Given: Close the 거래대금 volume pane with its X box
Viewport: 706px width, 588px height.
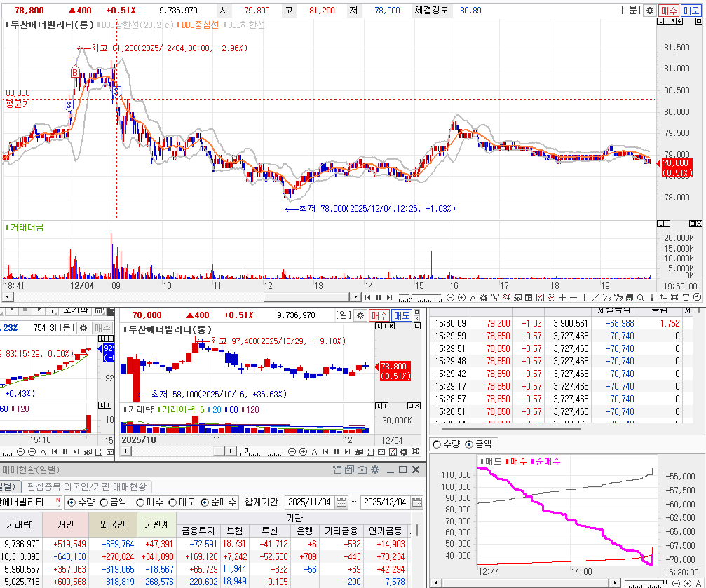Looking at the screenshot, I should point(699,224).
